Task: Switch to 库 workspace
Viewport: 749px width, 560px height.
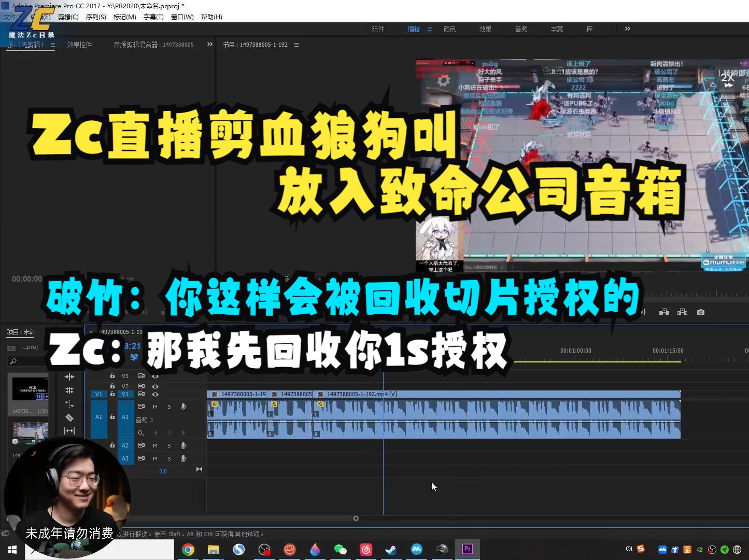Action: [x=589, y=29]
